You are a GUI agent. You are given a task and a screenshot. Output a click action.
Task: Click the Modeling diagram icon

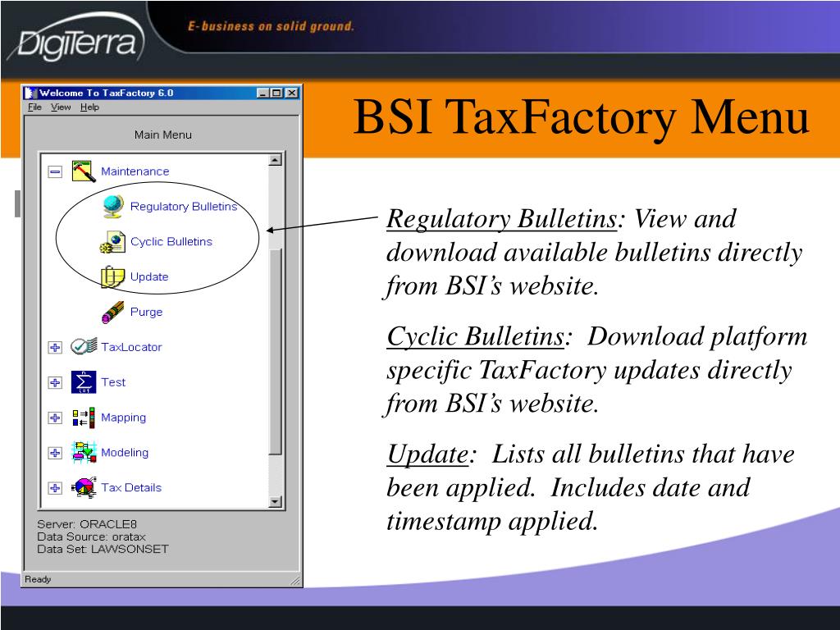coord(84,453)
